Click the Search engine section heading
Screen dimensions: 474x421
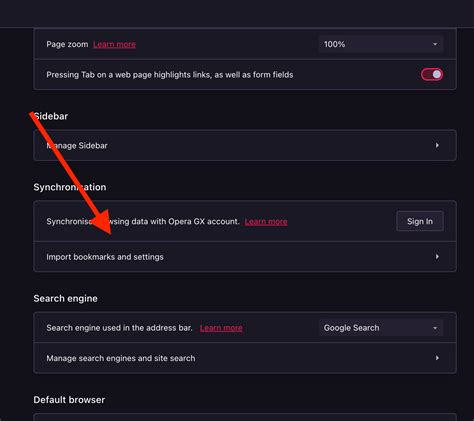pos(65,299)
